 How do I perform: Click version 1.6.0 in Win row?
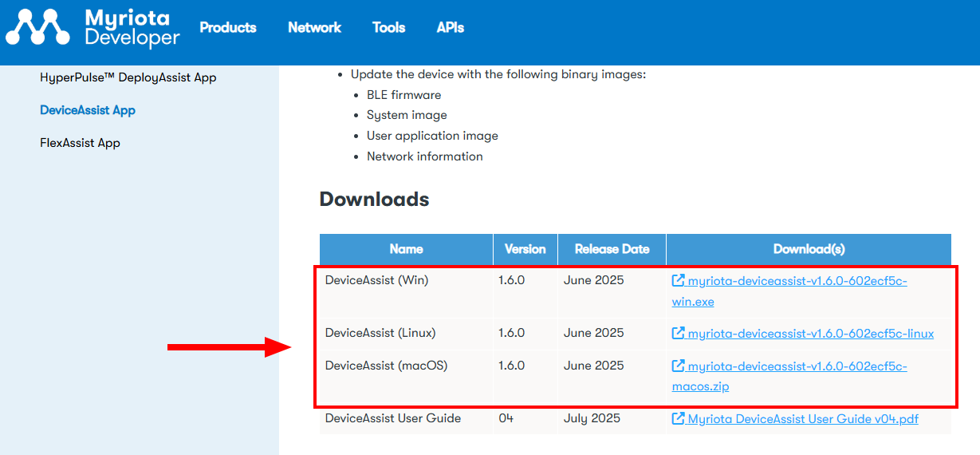click(512, 280)
